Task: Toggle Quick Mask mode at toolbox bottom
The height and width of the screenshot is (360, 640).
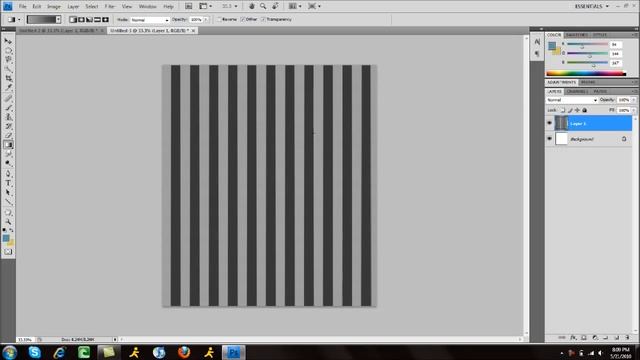Action: pyautogui.click(x=8, y=252)
